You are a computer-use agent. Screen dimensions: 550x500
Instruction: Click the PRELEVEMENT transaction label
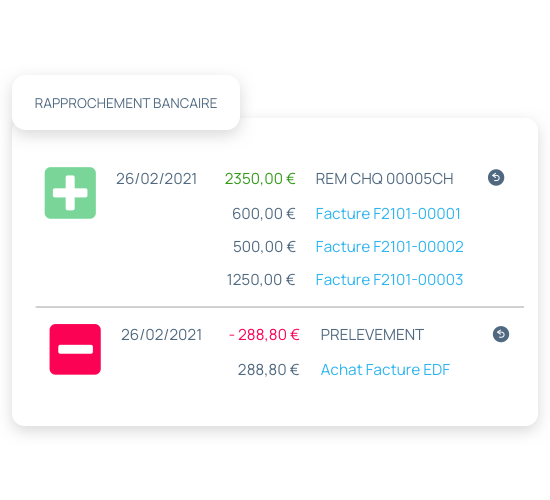[x=372, y=334]
